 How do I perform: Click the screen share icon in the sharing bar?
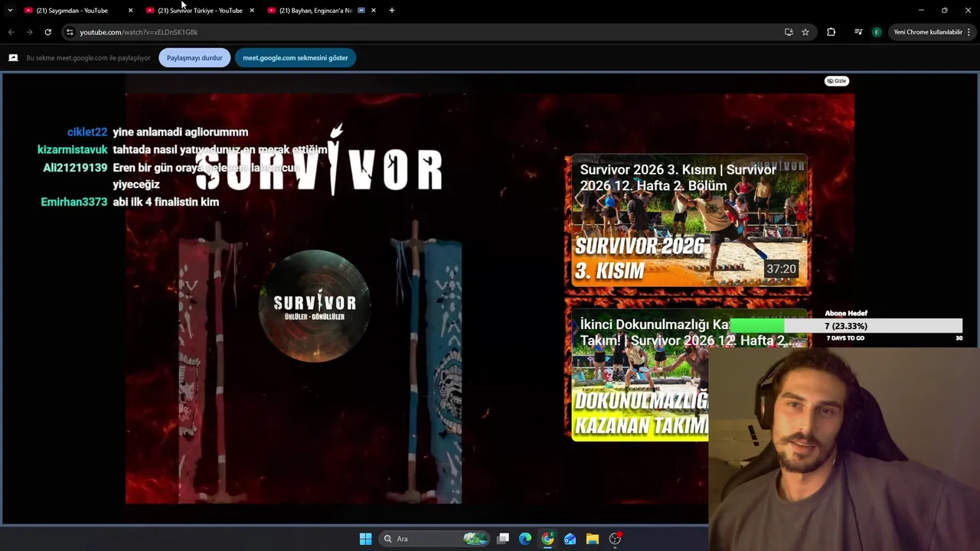(13, 57)
